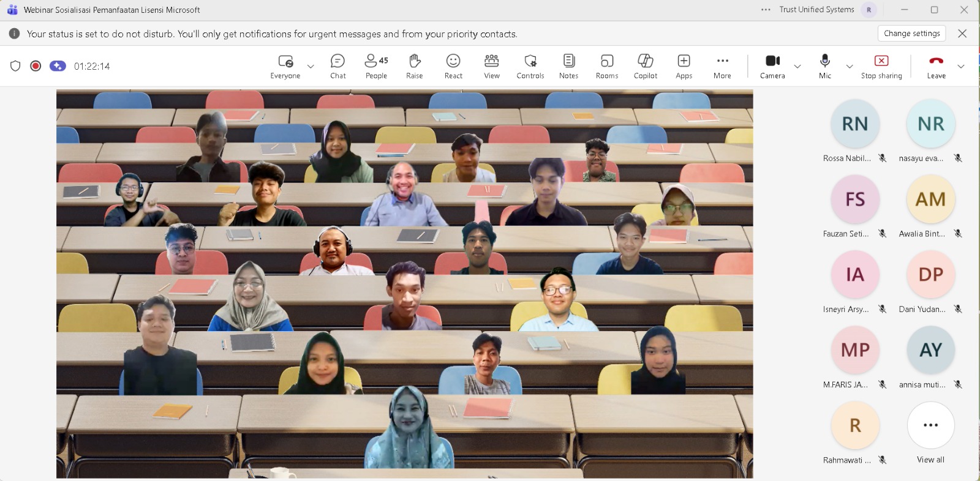The width and height of the screenshot is (980, 481).
Task: Select Rossa Nabil's RN avatar
Action: click(855, 124)
